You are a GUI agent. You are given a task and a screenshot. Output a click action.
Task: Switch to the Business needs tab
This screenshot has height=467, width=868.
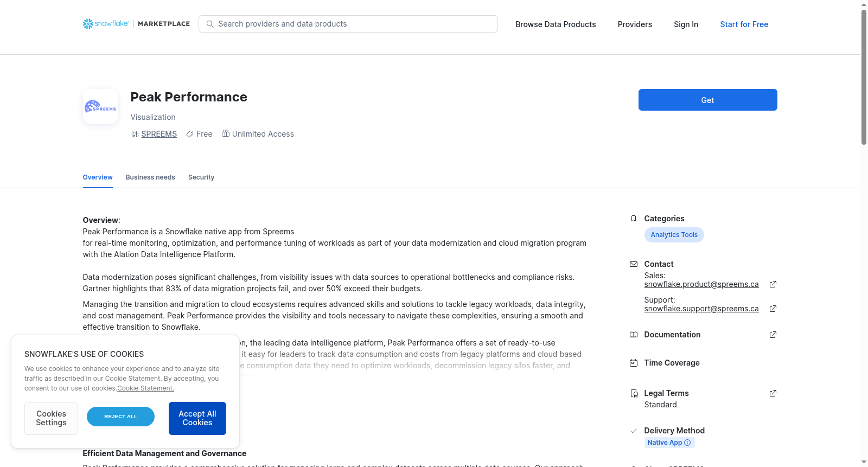(x=150, y=177)
